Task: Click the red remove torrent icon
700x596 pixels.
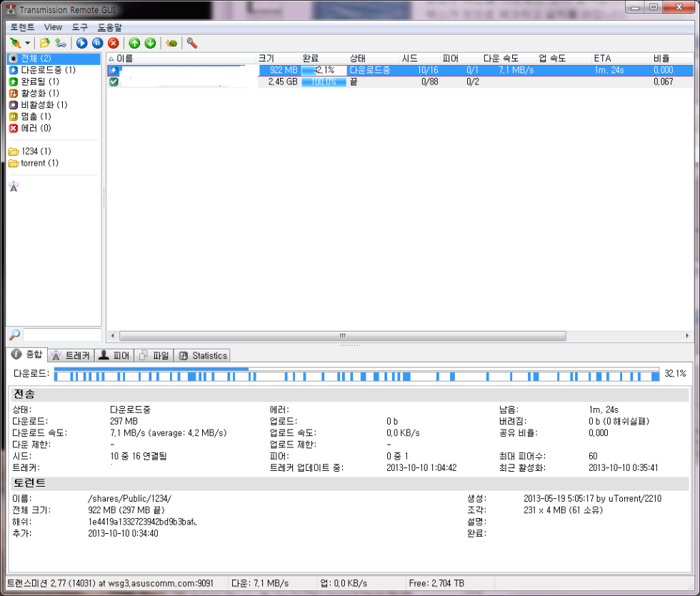Action: (x=113, y=43)
